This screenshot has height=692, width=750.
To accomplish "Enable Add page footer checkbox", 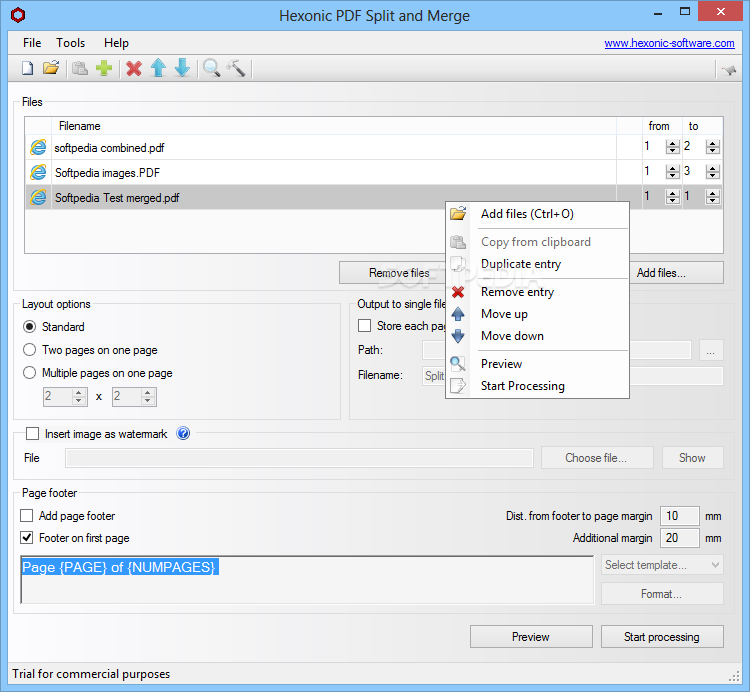I will pos(27,516).
